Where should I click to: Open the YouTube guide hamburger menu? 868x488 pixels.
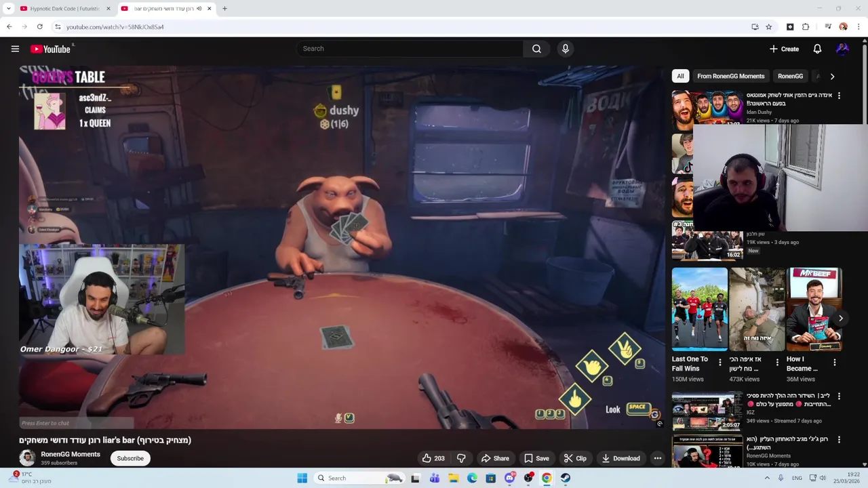15,49
